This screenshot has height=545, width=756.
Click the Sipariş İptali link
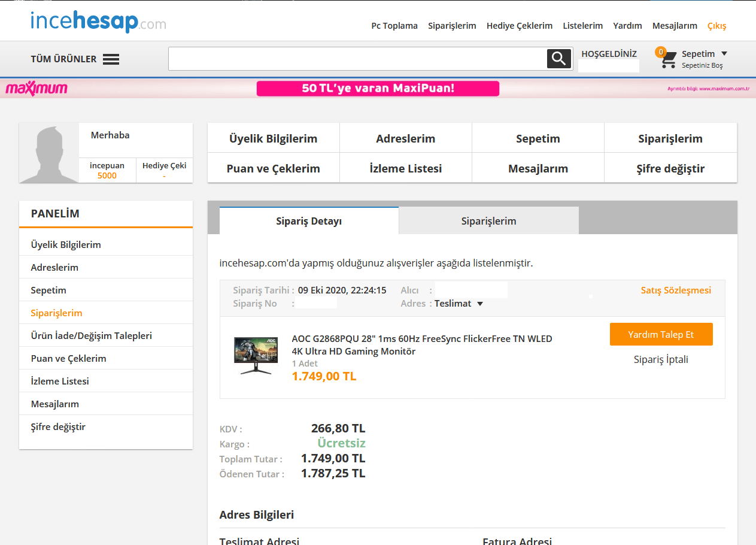[661, 359]
